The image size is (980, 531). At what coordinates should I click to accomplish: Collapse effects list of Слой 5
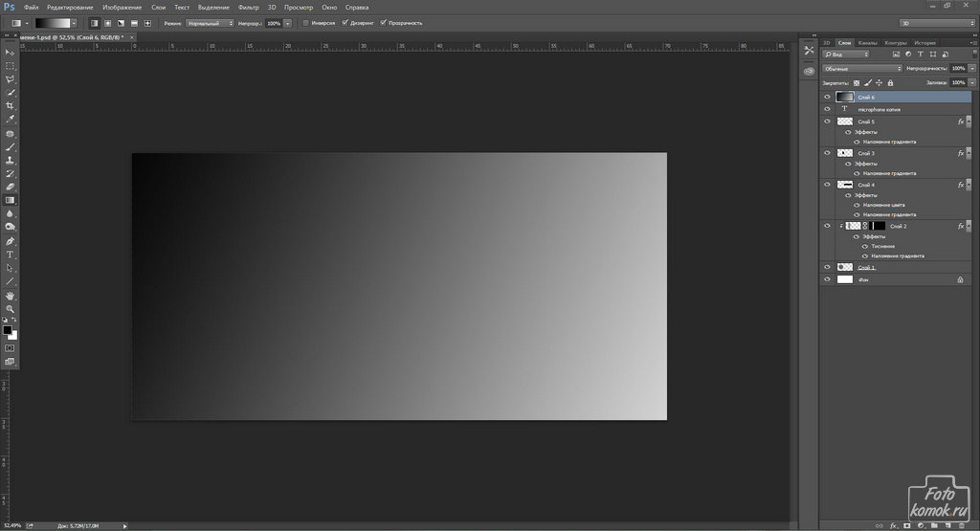pos(969,122)
